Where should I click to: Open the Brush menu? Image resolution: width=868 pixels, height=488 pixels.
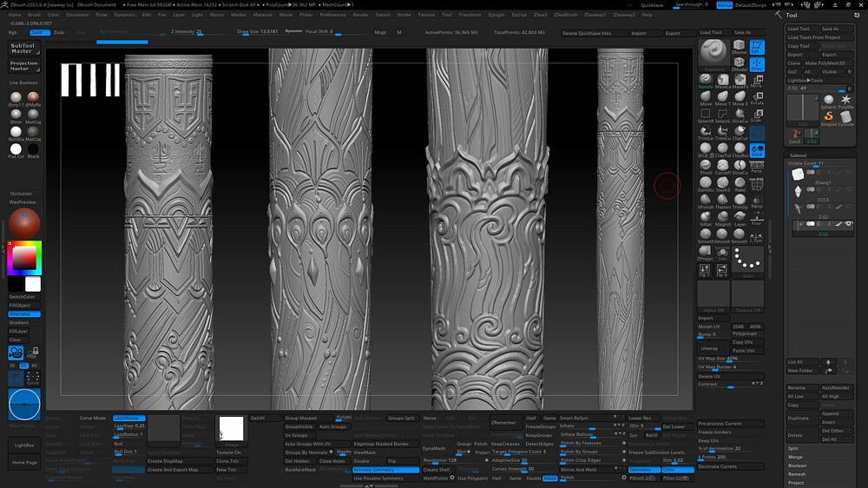click(x=35, y=15)
